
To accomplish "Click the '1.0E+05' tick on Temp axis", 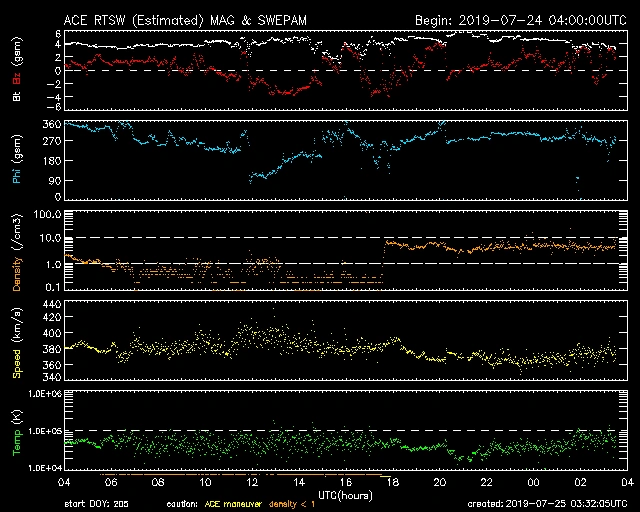I will pos(45,431).
